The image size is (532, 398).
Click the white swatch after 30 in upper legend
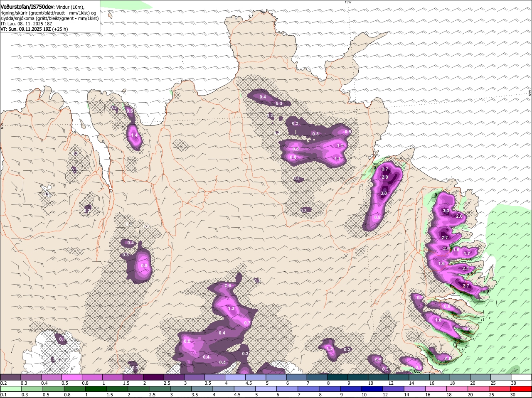pos(522,377)
